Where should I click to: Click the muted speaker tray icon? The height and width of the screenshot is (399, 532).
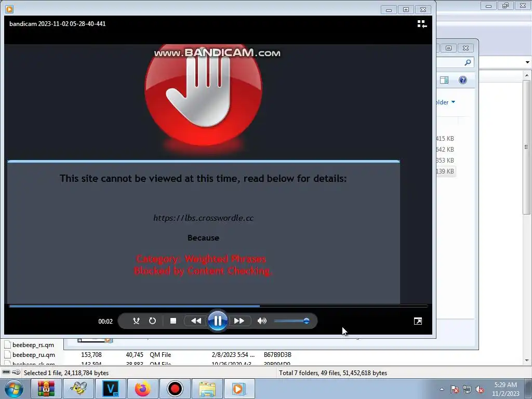click(480, 389)
